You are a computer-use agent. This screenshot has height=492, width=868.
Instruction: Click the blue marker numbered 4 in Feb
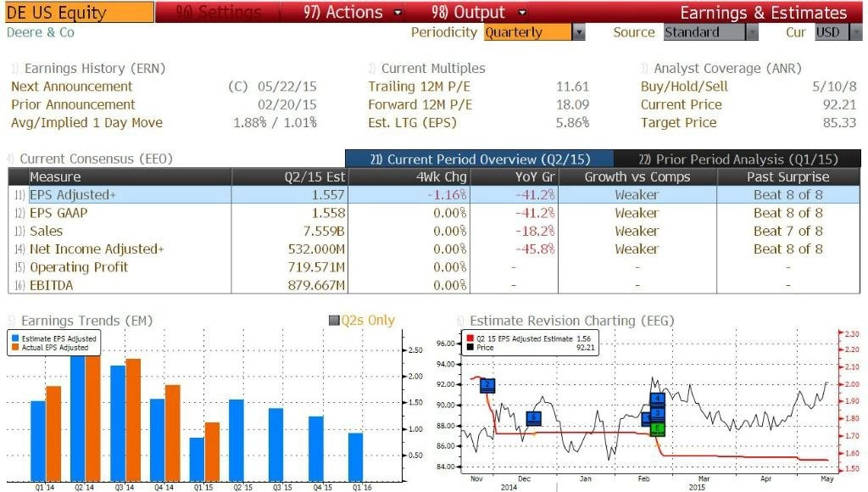click(x=657, y=399)
